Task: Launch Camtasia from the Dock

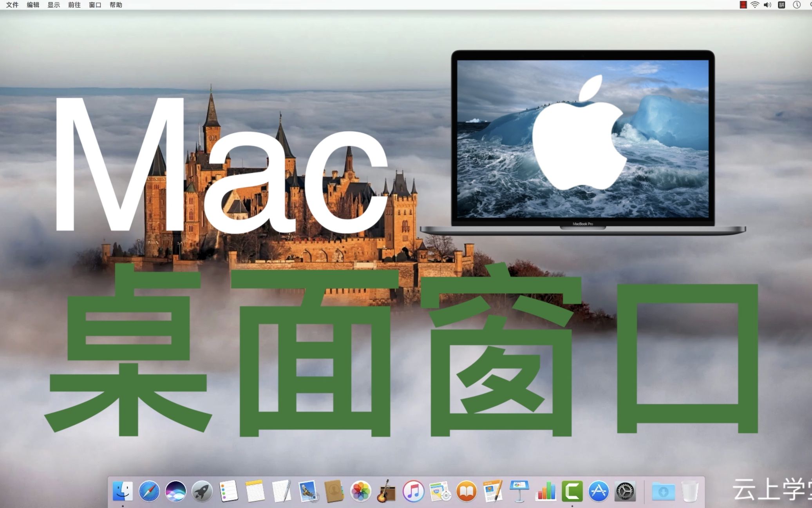Action: (572, 492)
